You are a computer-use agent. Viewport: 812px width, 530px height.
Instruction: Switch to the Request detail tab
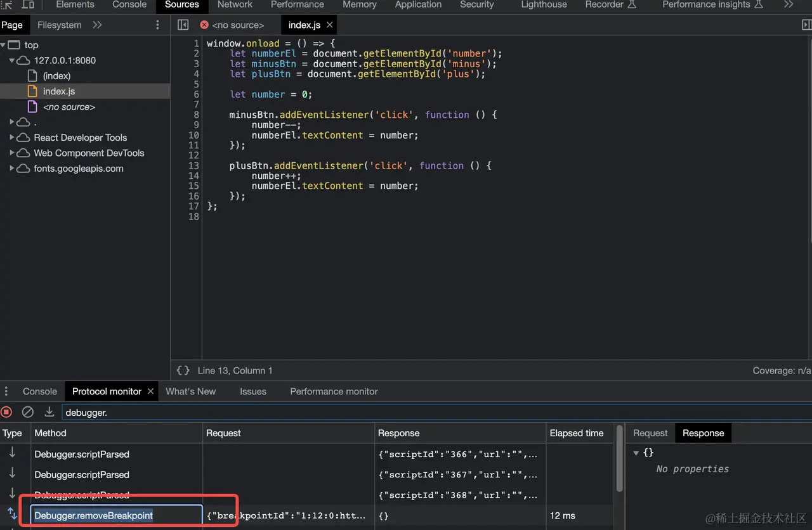pyautogui.click(x=650, y=433)
